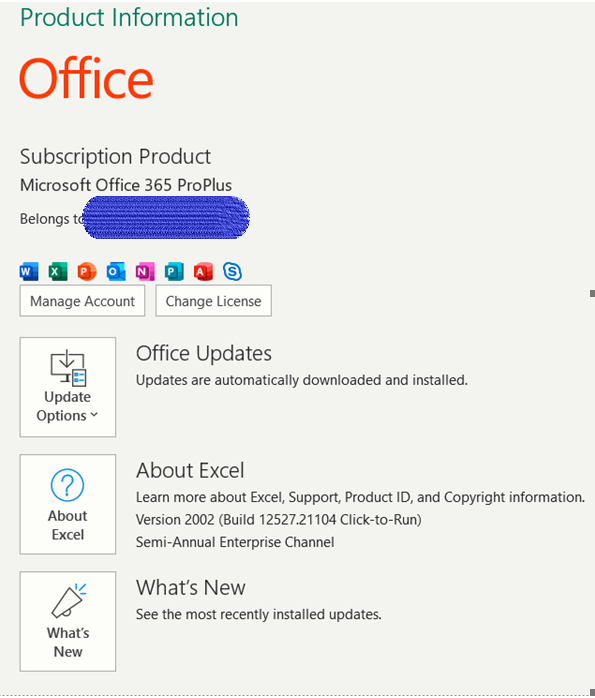Click the What's New heading text
The width and height of the screenshot is (595, 698).
tap(190, 588)
